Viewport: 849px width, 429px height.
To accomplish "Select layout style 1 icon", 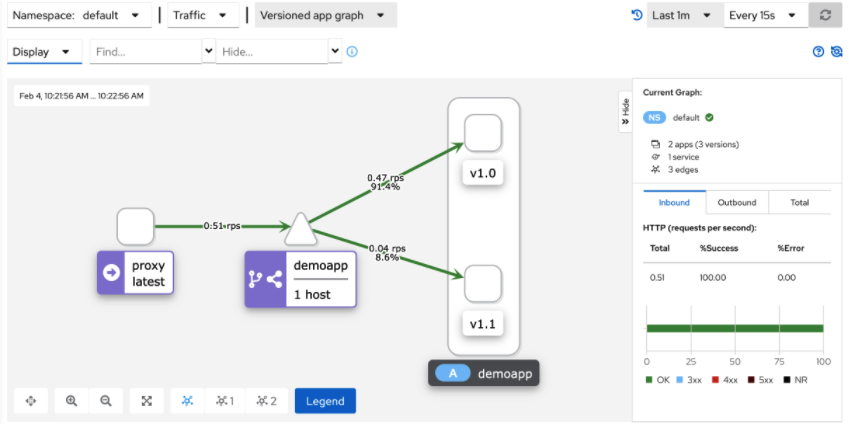I will (225, 401).
